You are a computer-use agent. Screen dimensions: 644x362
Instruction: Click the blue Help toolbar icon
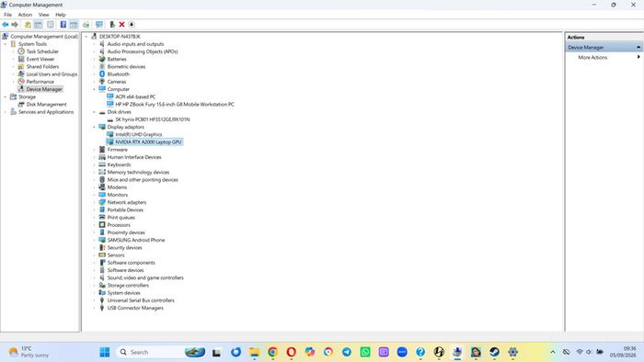(x=63, y=25)
